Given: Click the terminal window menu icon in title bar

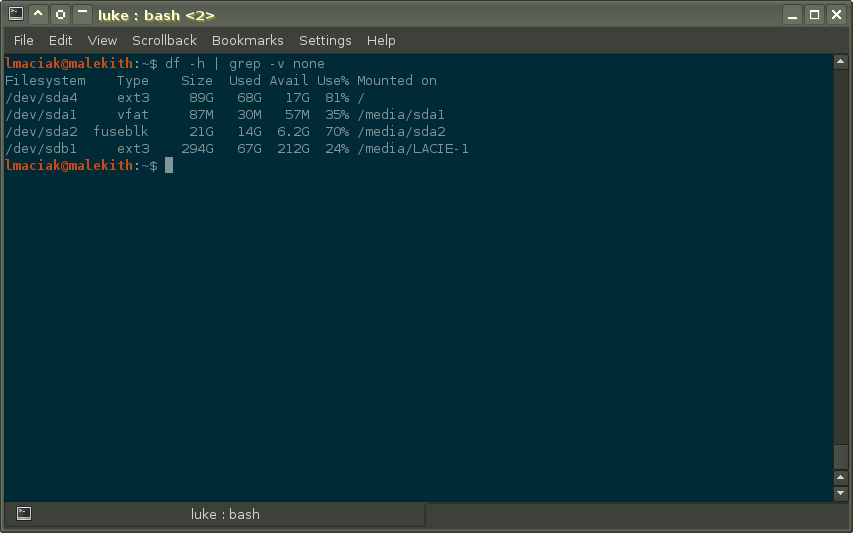Looking at the screenshot, I should [x=14, y=15].
